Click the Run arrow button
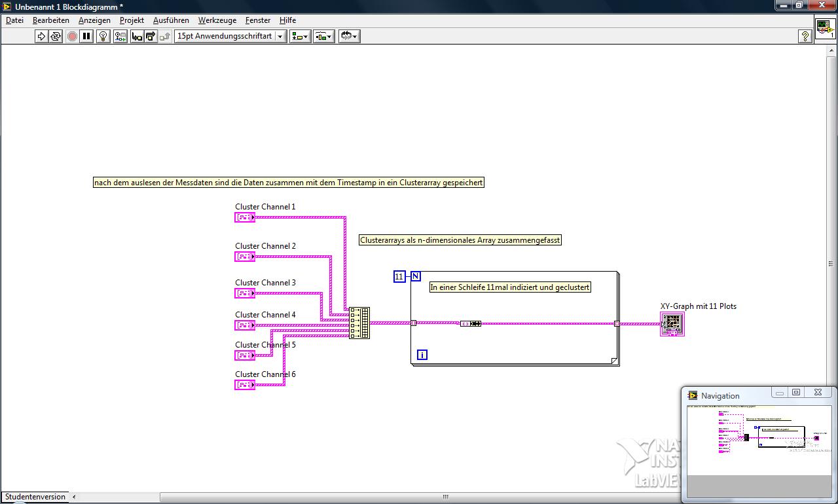The height and width of the screenshot is (504, 838). pos(41,37)
